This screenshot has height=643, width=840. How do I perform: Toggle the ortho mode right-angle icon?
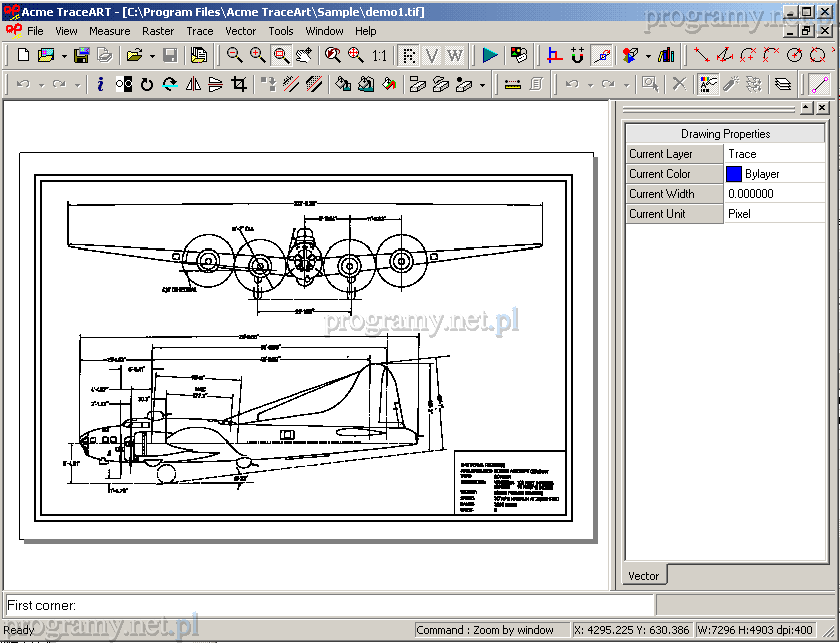pos(555,55)
